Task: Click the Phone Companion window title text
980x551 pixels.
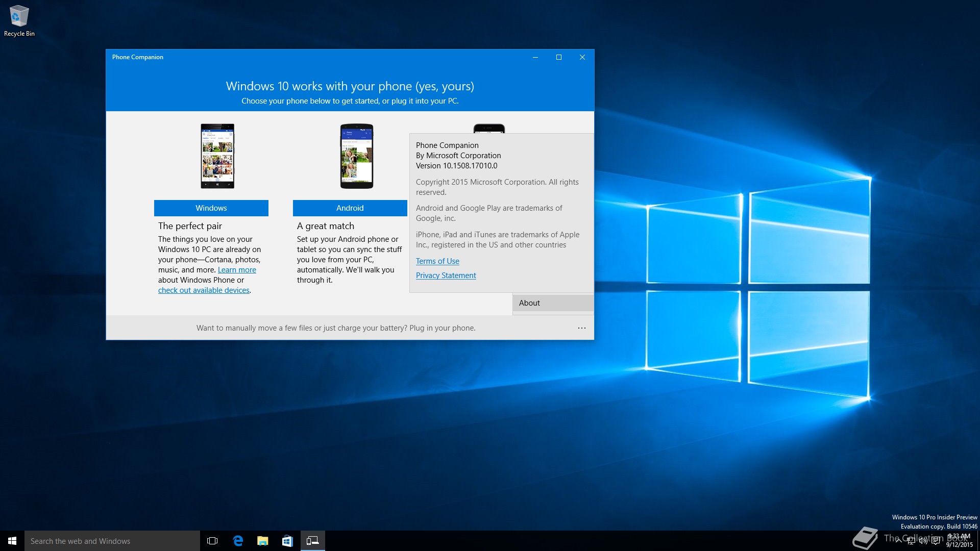Action: tap(138, 57)
